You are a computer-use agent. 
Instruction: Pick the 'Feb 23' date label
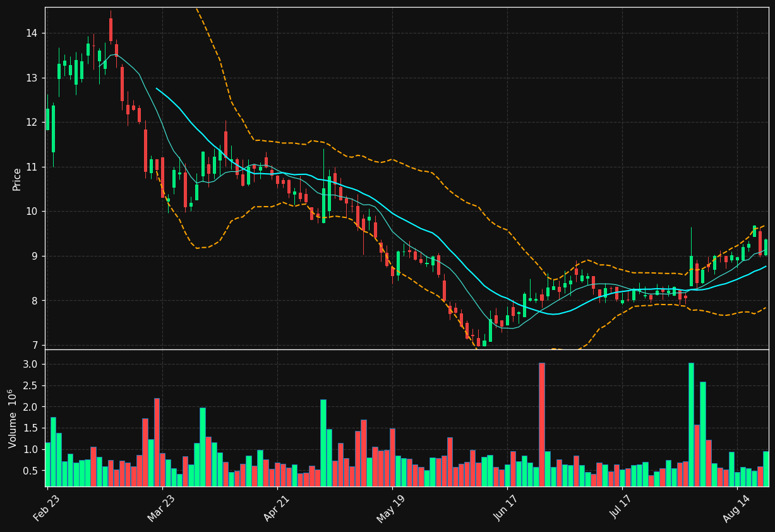point(46,507)
